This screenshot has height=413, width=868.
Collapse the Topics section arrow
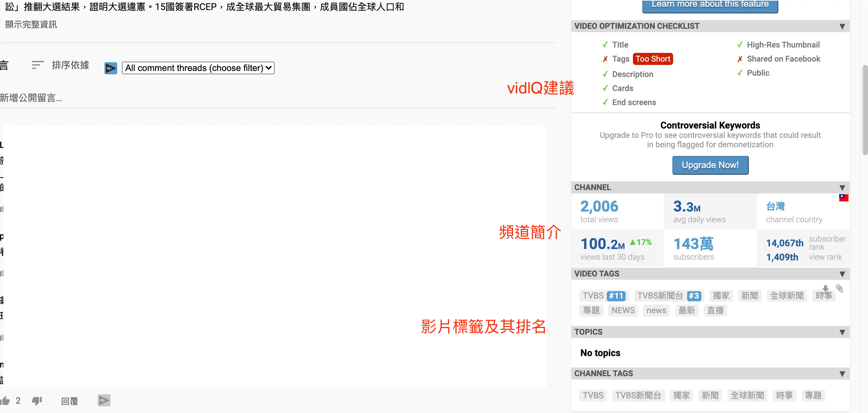coord(842,332)
